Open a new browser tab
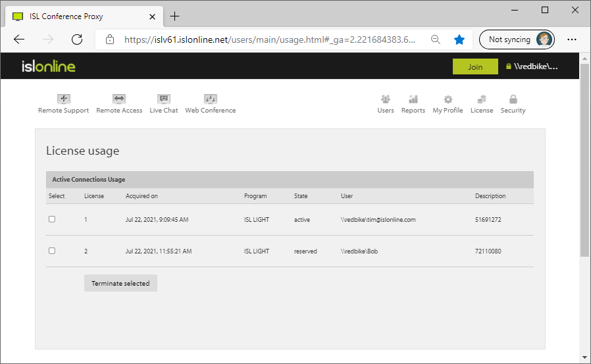The height and width of the screenshot is (364, 591). pos(175,16)
